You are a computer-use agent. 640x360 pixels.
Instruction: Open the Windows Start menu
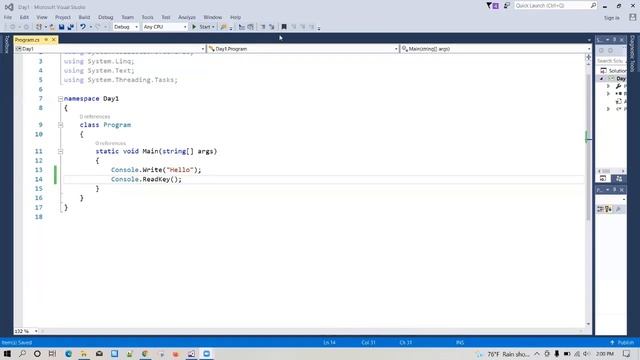pos(7,353)
